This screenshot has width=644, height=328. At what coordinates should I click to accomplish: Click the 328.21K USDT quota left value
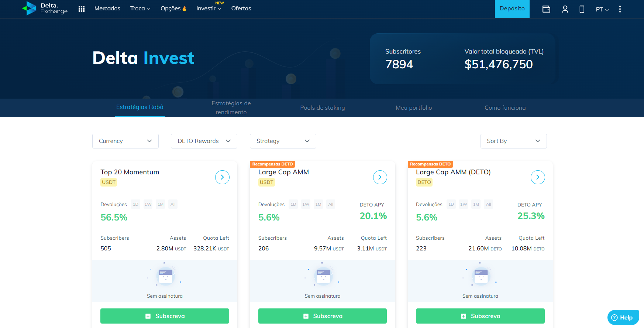[x=211, y=249]
